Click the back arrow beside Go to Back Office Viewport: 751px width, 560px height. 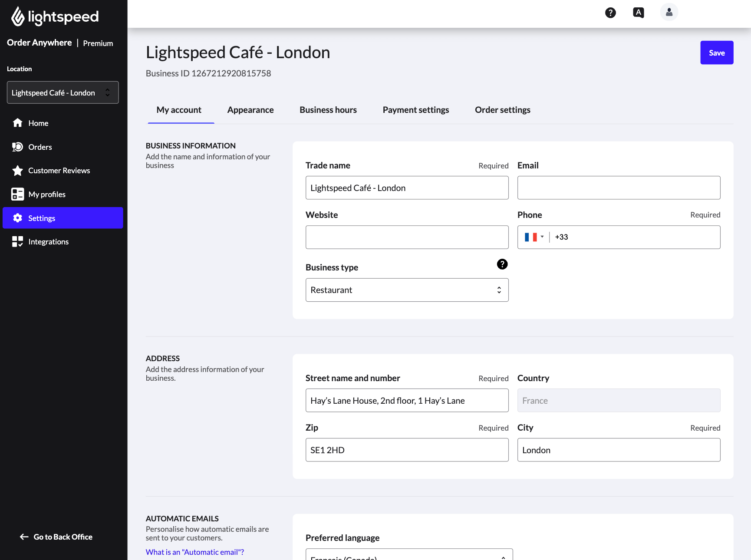(x=24, y=537)
